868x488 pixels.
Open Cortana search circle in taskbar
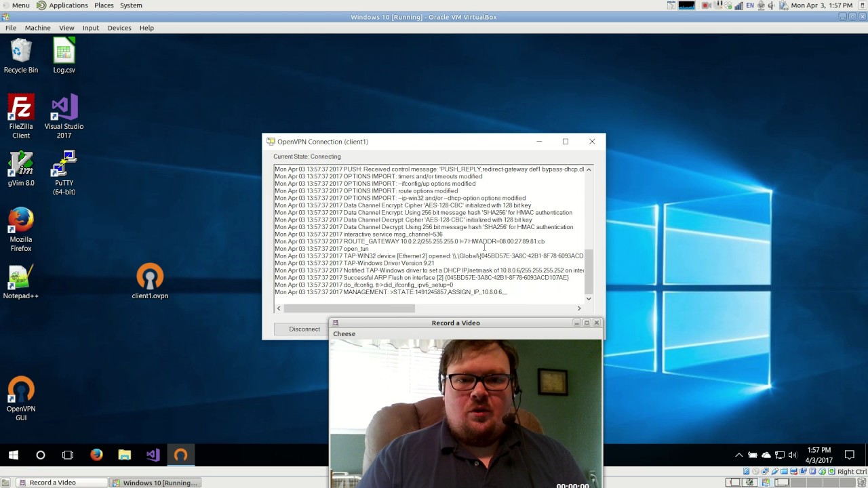41,455
